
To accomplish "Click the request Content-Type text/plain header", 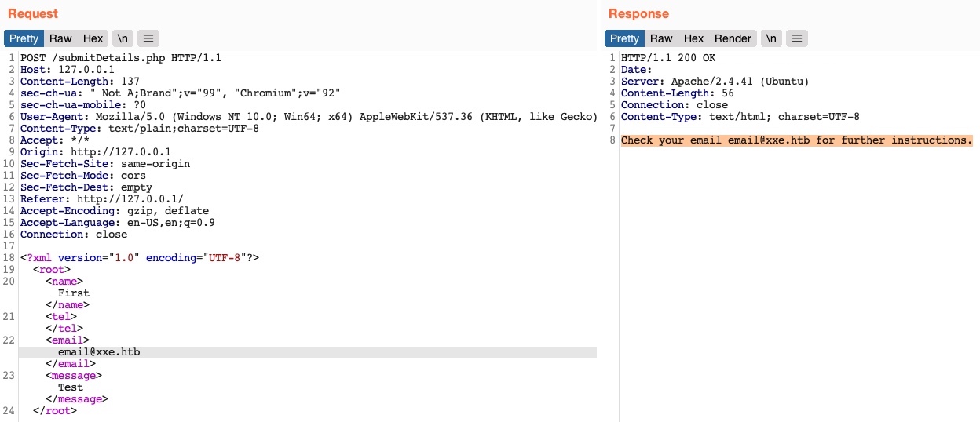I will (140, 129).
